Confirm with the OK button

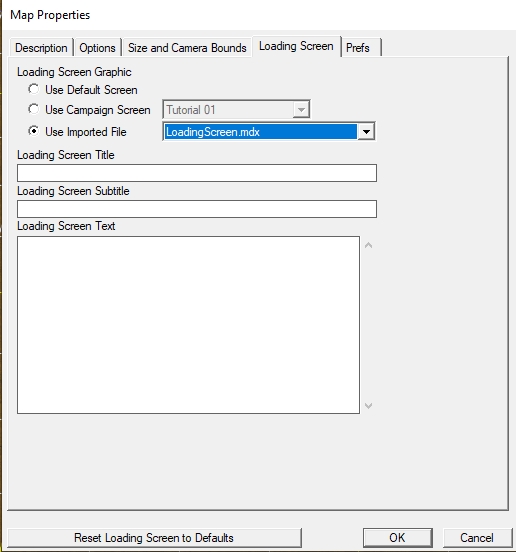coord(398,538)
